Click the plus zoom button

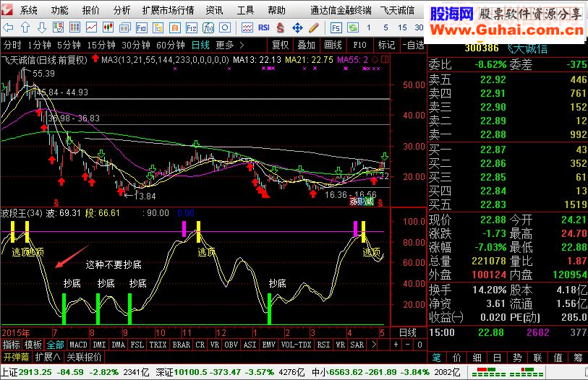click(x=396, y=345)
